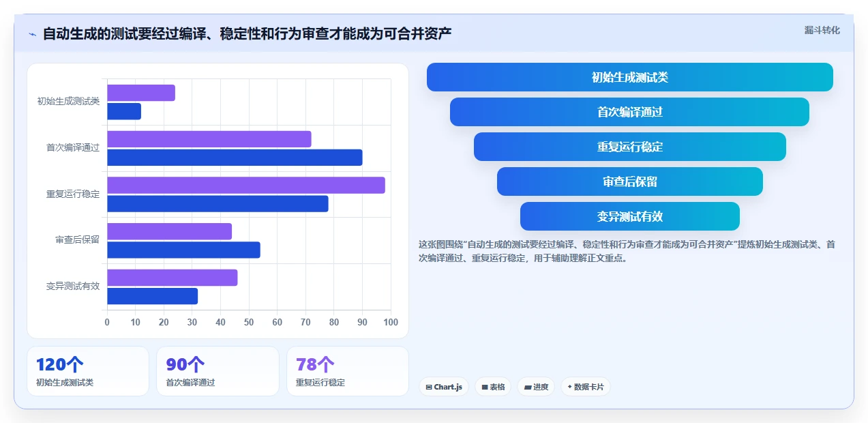Select the 变异测试有效 funnel stage
The height and width of the screenshot is (423, 868).
tap(630, 216)
